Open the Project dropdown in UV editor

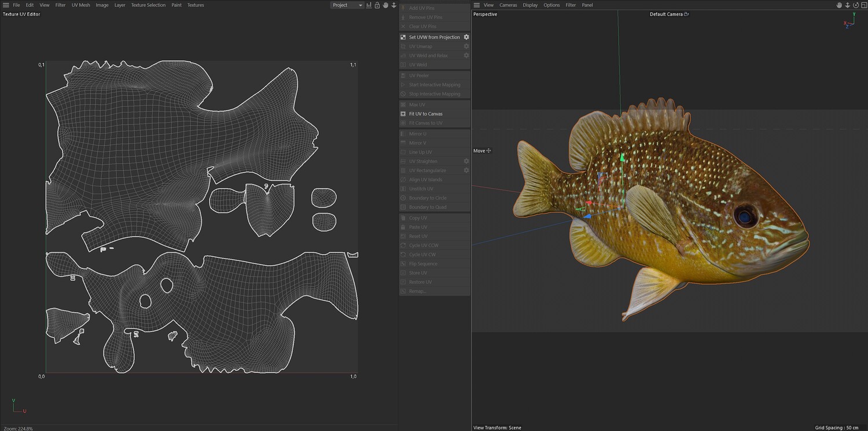coord(347,5)
